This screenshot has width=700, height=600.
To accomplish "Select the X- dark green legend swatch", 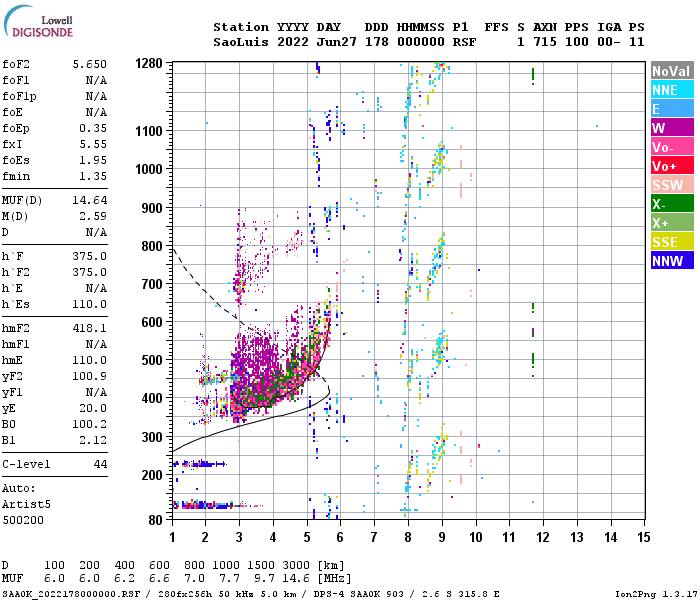I will click(672, 204).
